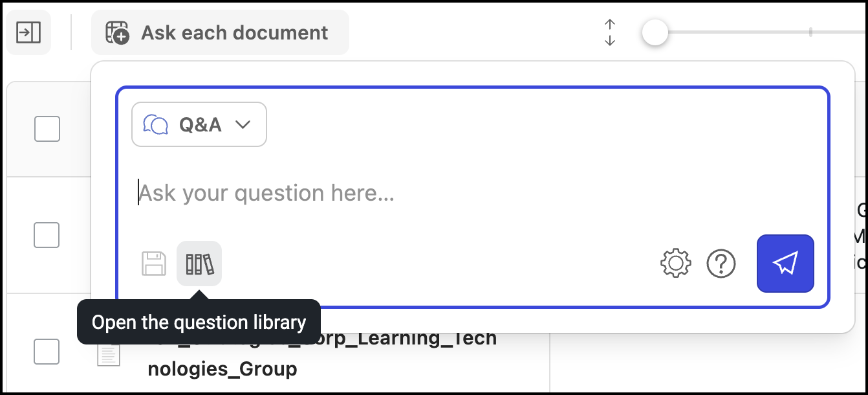Open the question library
The width and height of the screenshot is (868, 395).
tap(199, 264)
